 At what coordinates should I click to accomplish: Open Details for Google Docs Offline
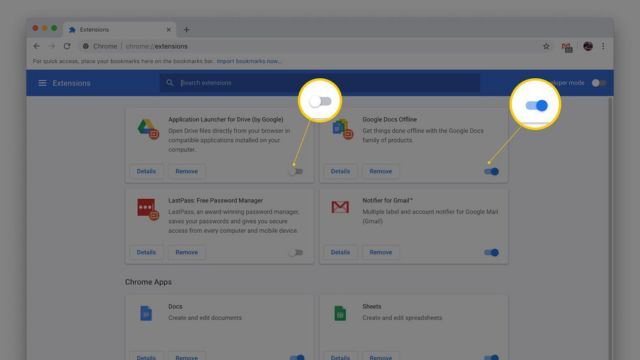[340, 171]
